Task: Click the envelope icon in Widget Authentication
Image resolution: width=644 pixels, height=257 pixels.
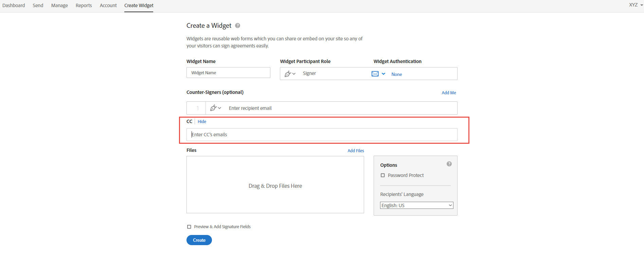Action: pyautogui.click(x=375, y=74)
